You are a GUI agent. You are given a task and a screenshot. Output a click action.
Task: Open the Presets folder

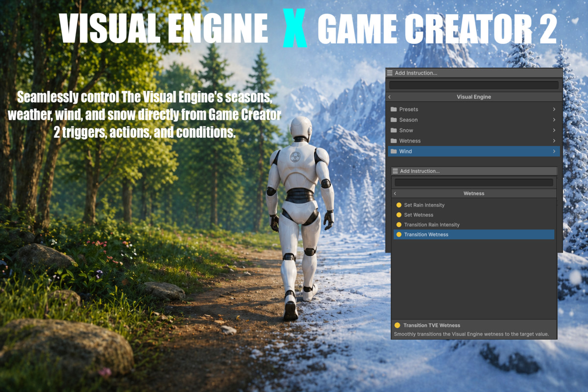473,109
